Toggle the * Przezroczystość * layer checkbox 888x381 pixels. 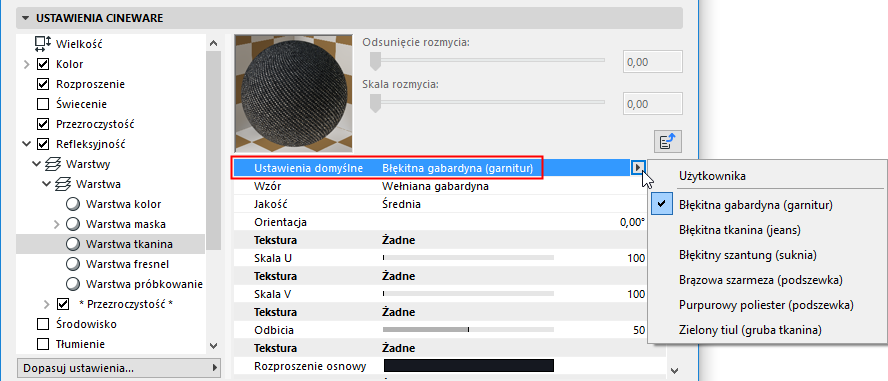tap(63, 304)
